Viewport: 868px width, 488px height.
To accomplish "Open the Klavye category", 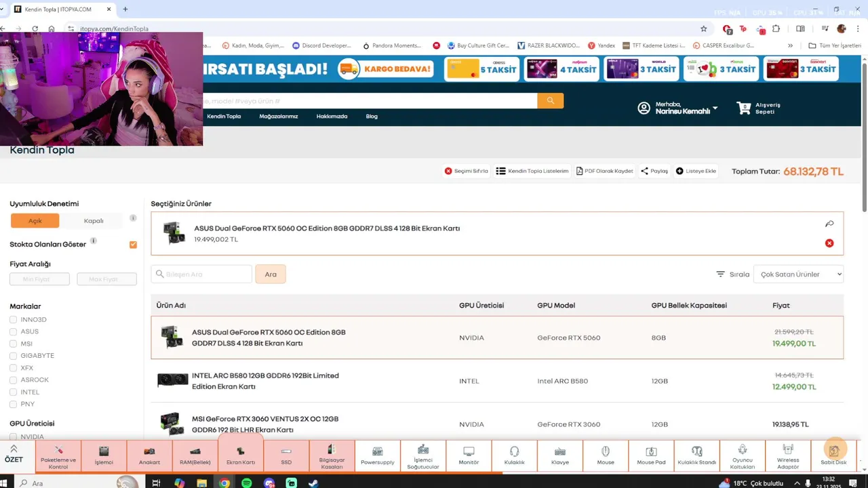I will (560, 457).
